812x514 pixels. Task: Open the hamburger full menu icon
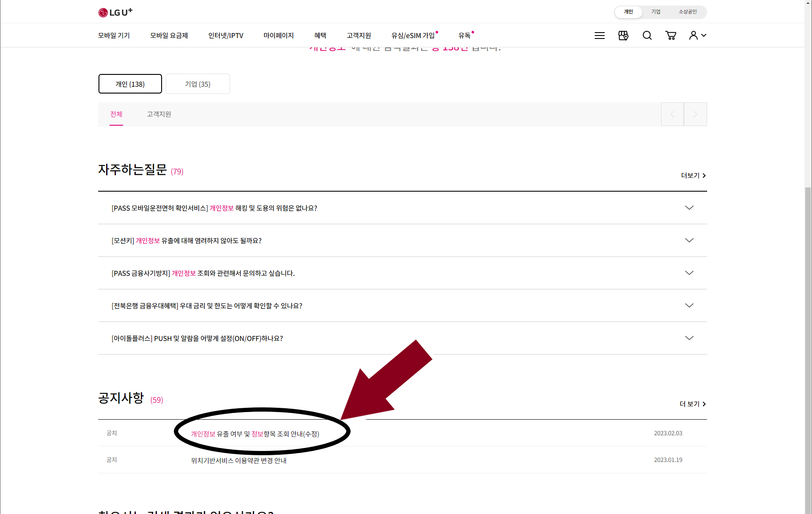click(x=600, y=36)
